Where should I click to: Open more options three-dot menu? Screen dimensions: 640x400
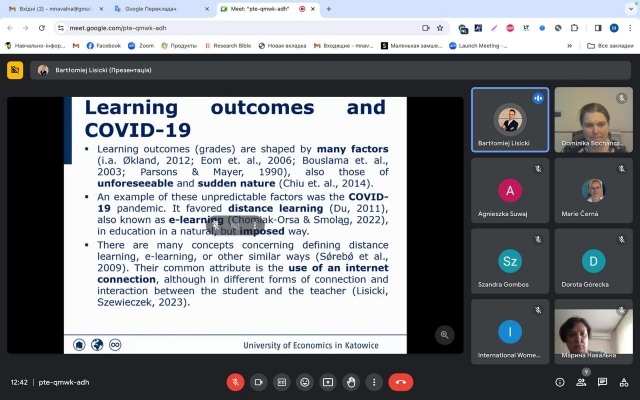point(374,382)
